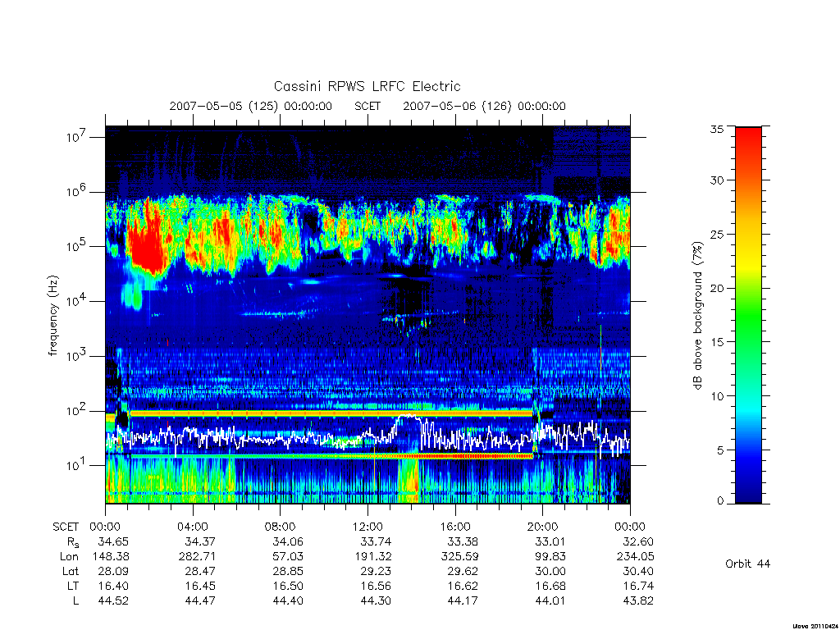Select the start time '2007-05-05 (125) 00:00:00'
Image resolution: width=840 pixels, height=630 pixels.
(x=251, y=106)
